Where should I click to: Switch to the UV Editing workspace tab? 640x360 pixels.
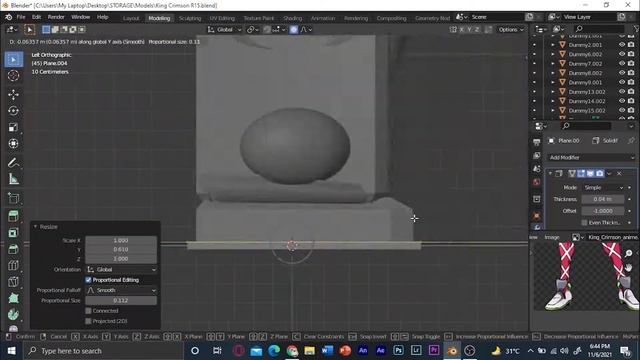222,18
